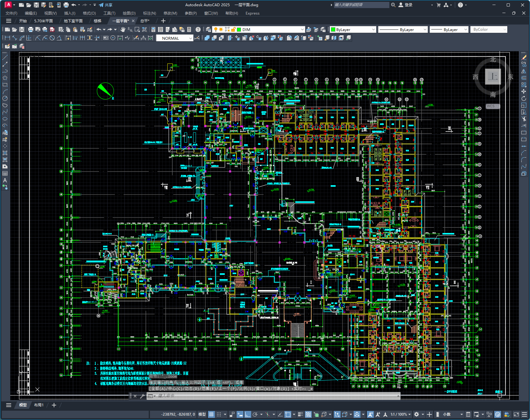The height and width of the screenshot is (420, 530).
Task: Toggle dynamic input in status bar
Action: (x=240, y=414)
